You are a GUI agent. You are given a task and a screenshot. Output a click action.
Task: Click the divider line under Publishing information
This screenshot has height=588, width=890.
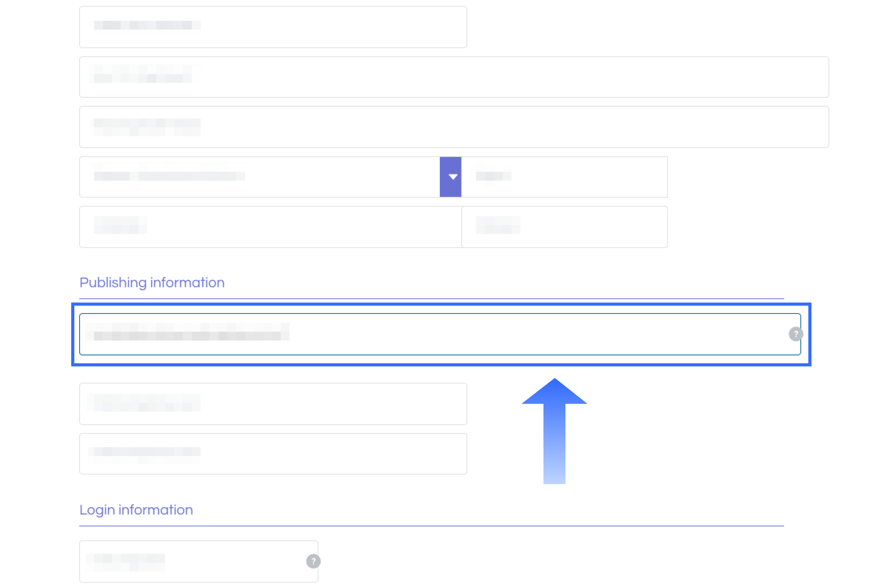[431, 299]
